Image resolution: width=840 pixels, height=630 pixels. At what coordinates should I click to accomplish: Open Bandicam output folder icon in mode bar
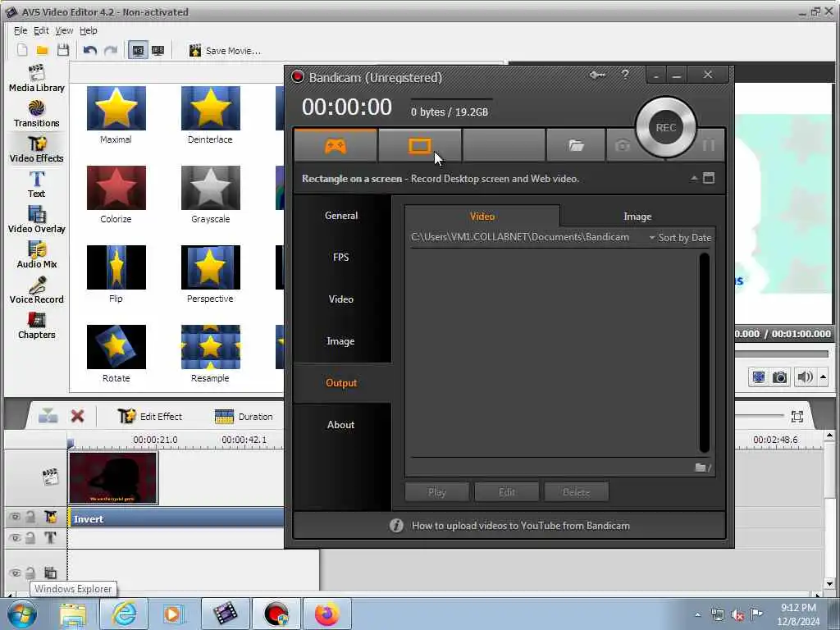576,145
